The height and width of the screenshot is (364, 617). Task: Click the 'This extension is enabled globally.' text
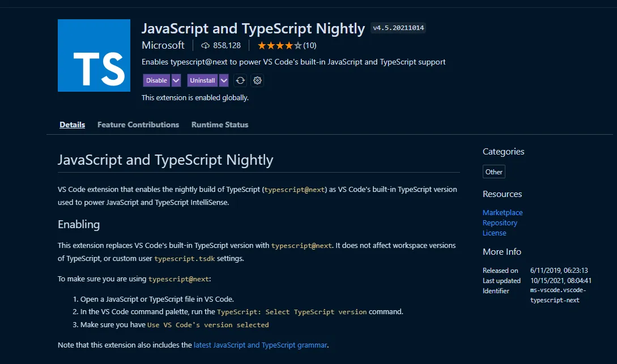click(x=195, y=97)
